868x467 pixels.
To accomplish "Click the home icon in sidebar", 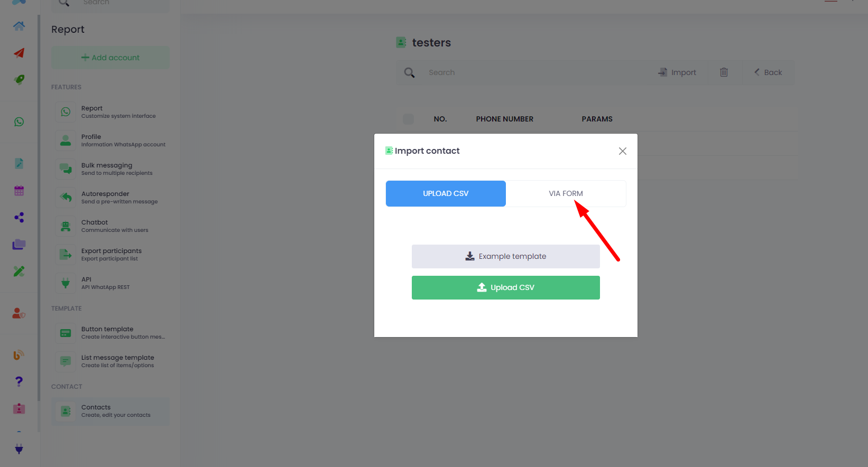I will click(x=19, y=26).
